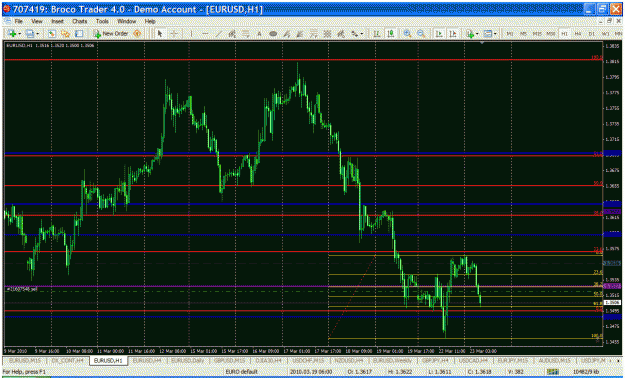The image size is (625, 378).
Task: Open the File menu
Action: click(x=18, y=21)
